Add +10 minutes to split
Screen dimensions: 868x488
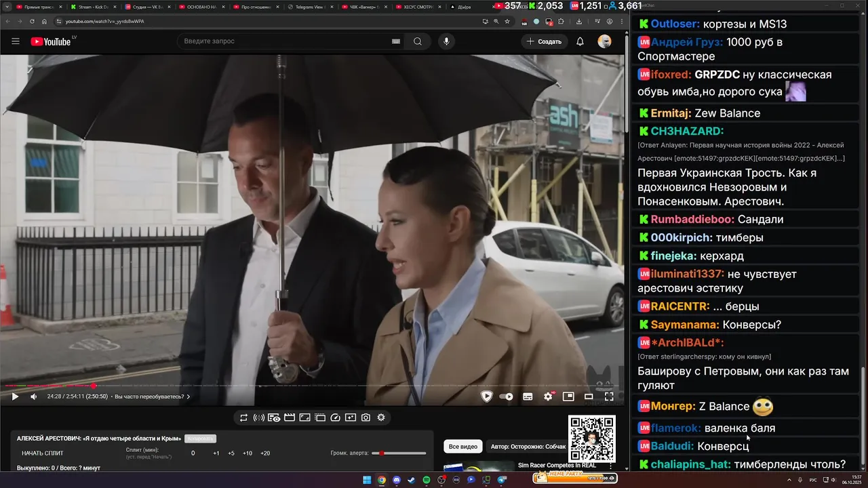[248, 453]
